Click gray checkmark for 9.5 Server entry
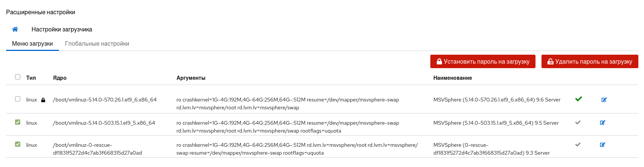 pos(578,122)
